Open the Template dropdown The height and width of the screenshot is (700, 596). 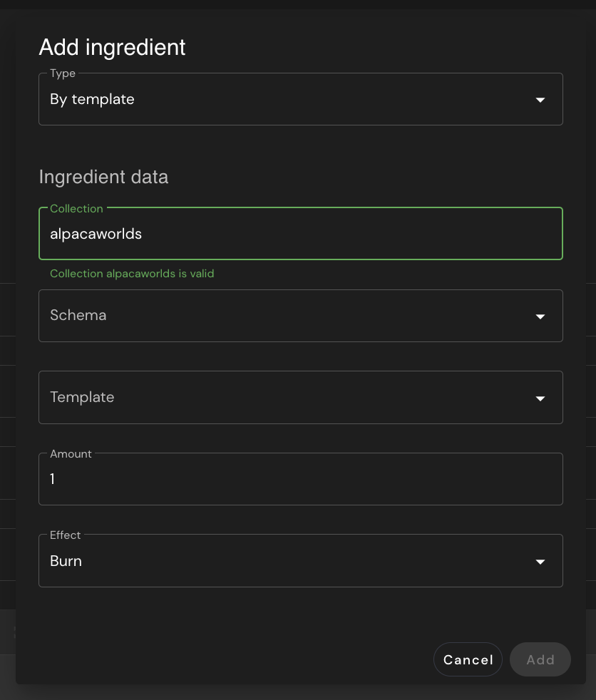300,397
